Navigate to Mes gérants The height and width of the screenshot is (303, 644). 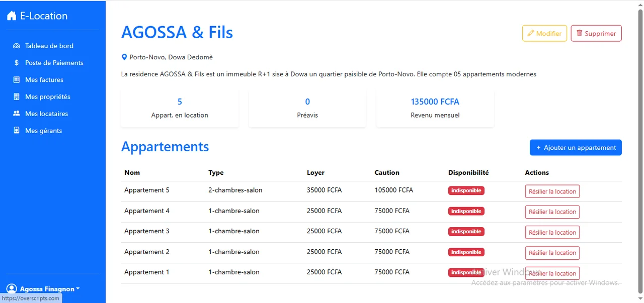point(44,131)
